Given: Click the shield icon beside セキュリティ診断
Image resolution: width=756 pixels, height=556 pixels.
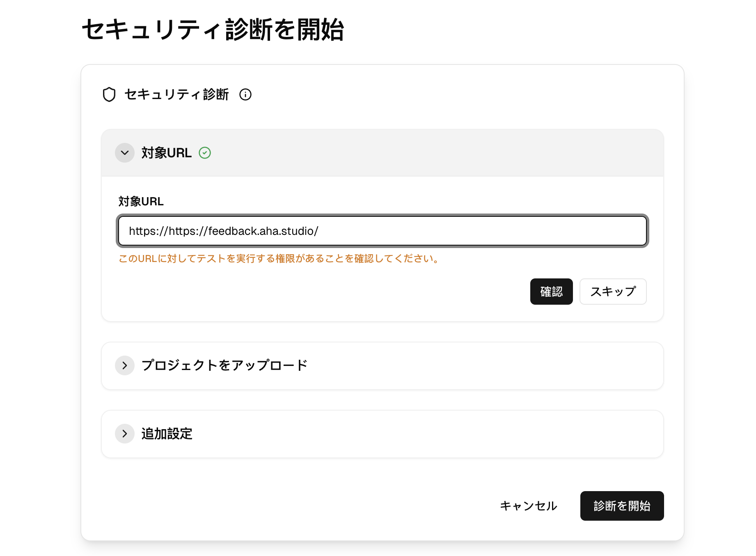Looking at the screenshot, I should pyautogui.click(x=109, y=94).
